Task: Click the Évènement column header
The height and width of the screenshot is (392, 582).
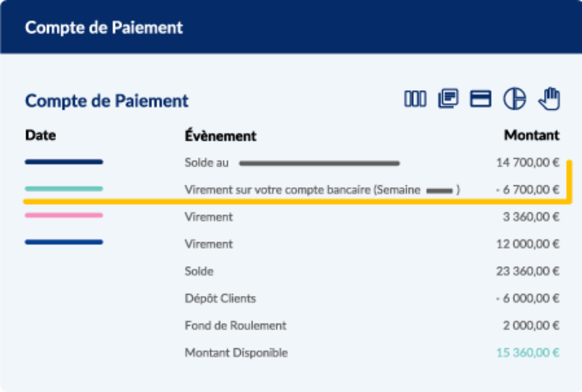Action: point(220,136)
